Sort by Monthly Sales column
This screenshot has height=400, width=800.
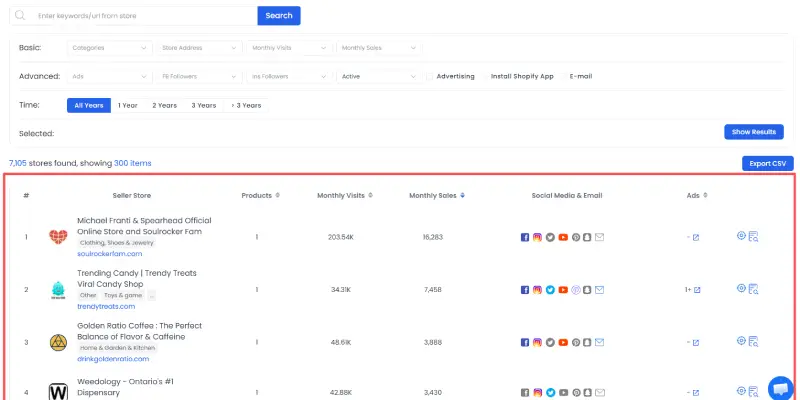462,195
